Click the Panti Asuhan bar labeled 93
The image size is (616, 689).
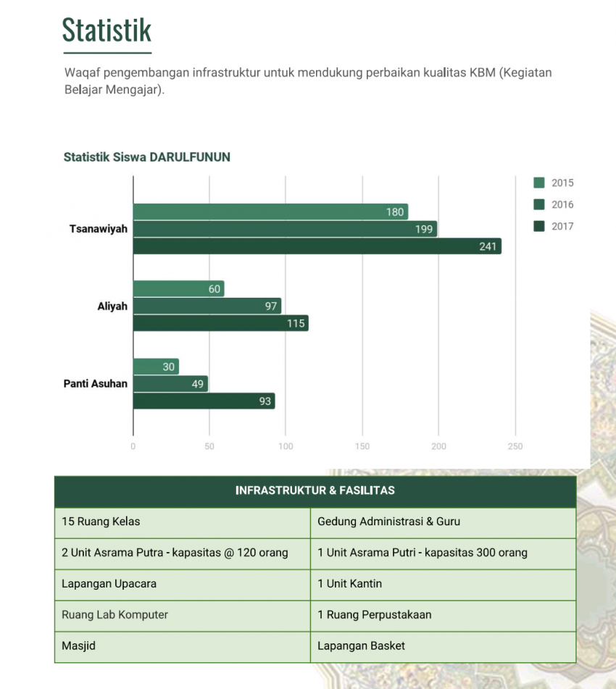point(204,401)
